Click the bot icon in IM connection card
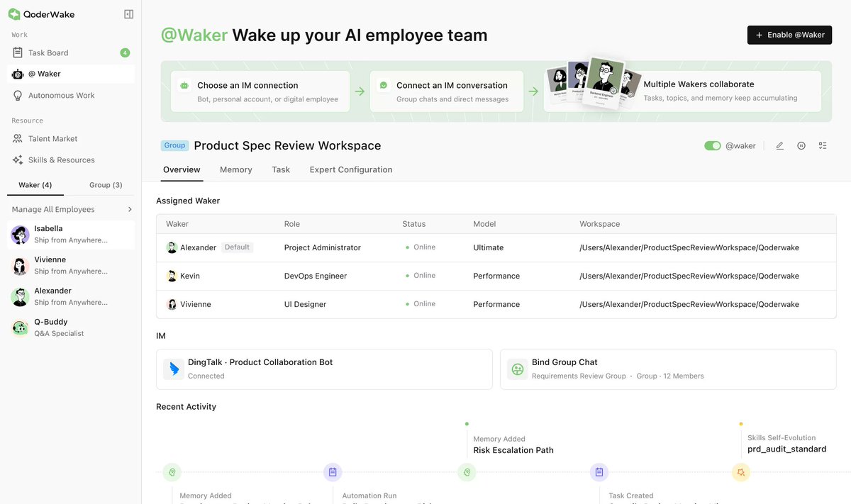The width and height of the screenshot is (851, 504). (184, 85)
